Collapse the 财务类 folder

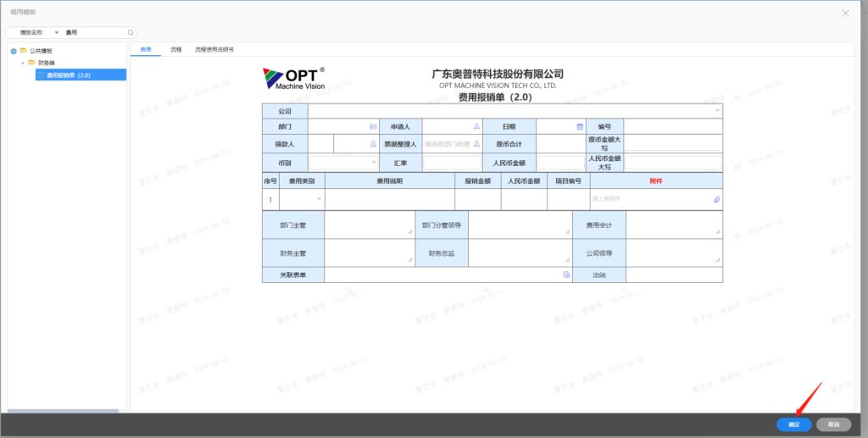pyautogui.click(x=23, y=63)
